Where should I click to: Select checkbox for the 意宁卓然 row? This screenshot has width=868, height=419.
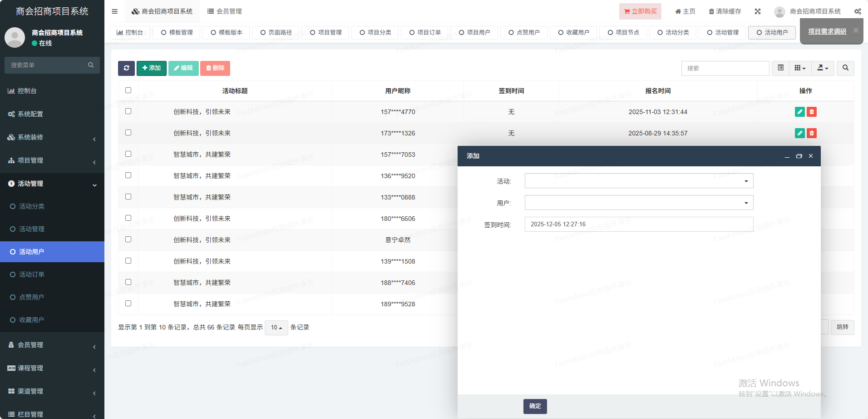pyautogui.click(x=128, y=239)
